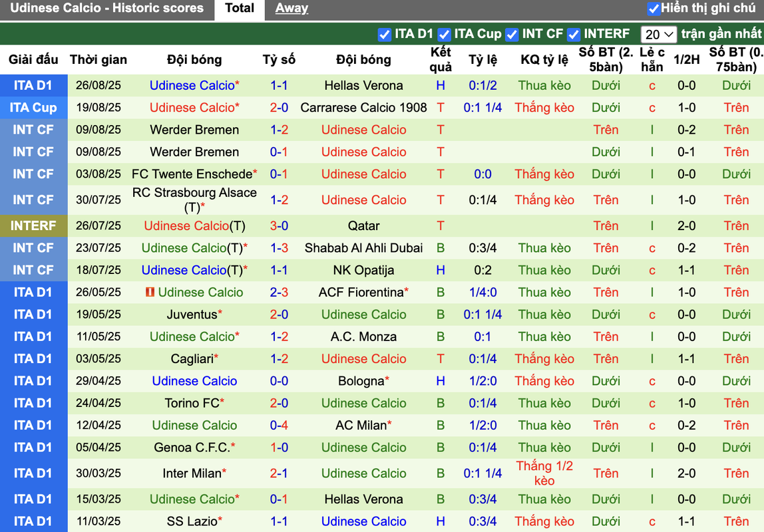764x532 pixels.
Task: Click the red card icon beside Udinese Calcio on 26/05/25
Action: 150,292
